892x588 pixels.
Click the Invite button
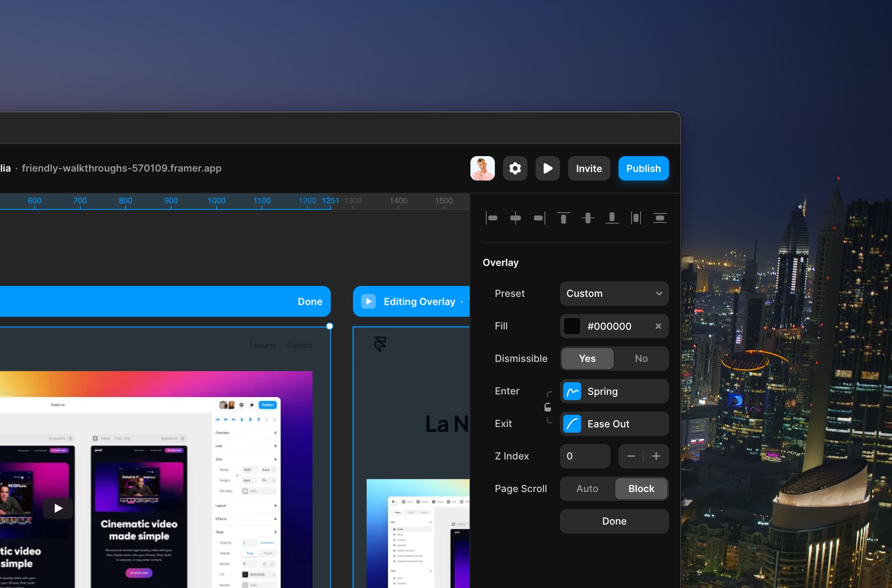pos(589,168)
